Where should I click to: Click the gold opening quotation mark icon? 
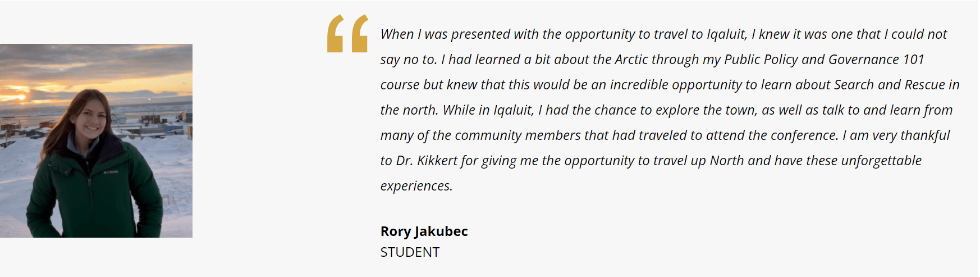click(x=347, y=34)
